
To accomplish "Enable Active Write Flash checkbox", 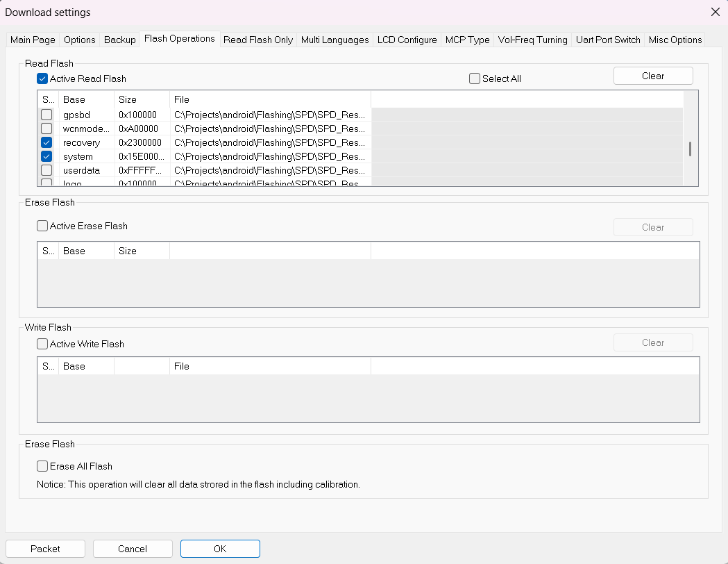I will click(43, 344).
